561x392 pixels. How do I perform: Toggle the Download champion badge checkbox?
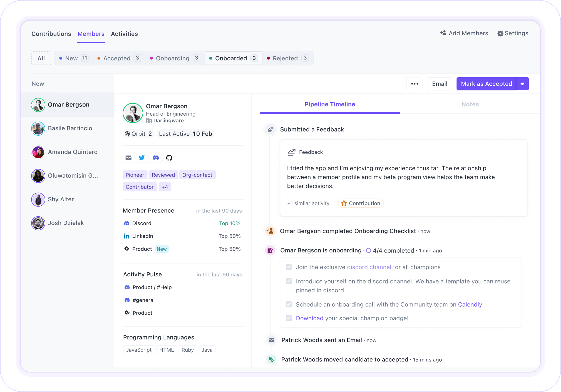tap(289, 318)
